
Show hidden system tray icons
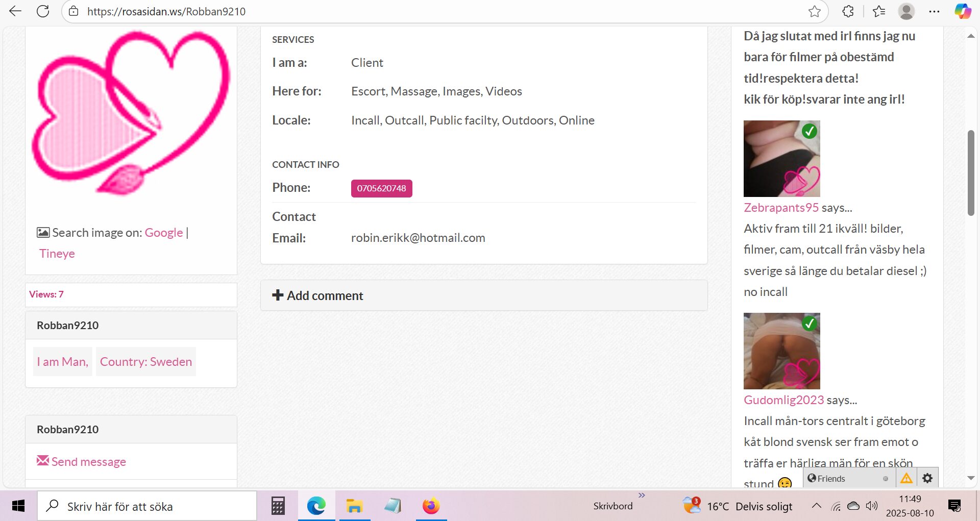point(816,506)
